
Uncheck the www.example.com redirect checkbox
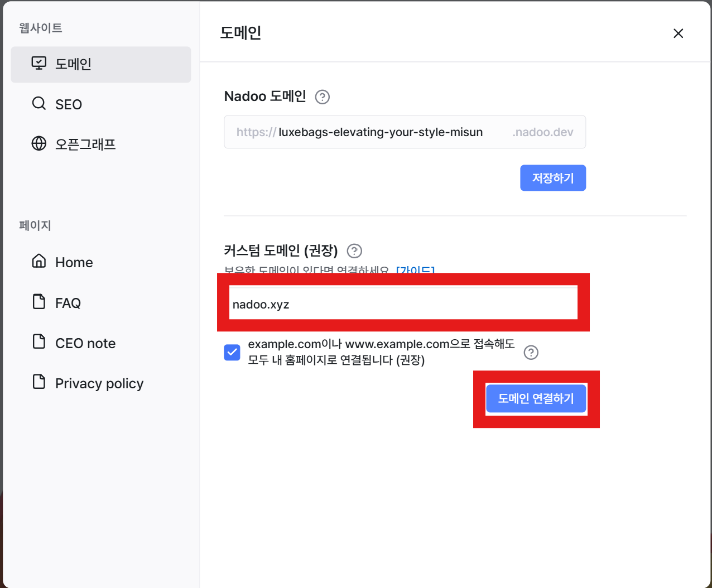coord(232,353)
